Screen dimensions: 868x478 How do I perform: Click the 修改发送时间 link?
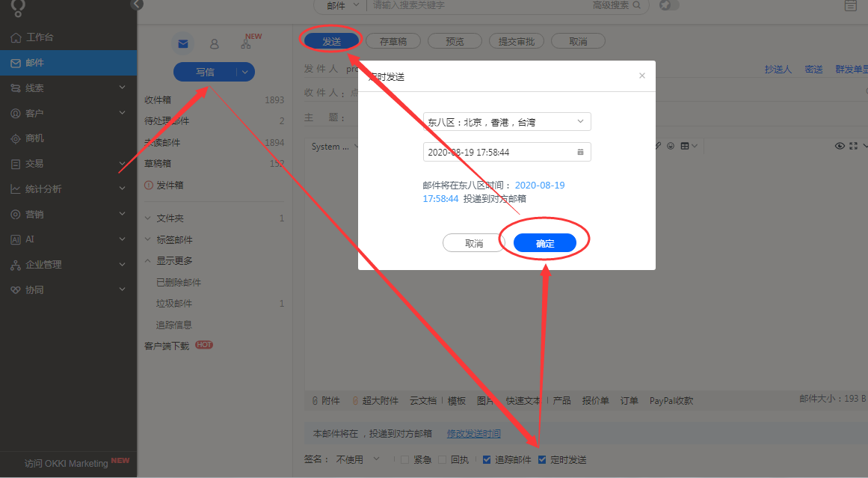point(474,433)
